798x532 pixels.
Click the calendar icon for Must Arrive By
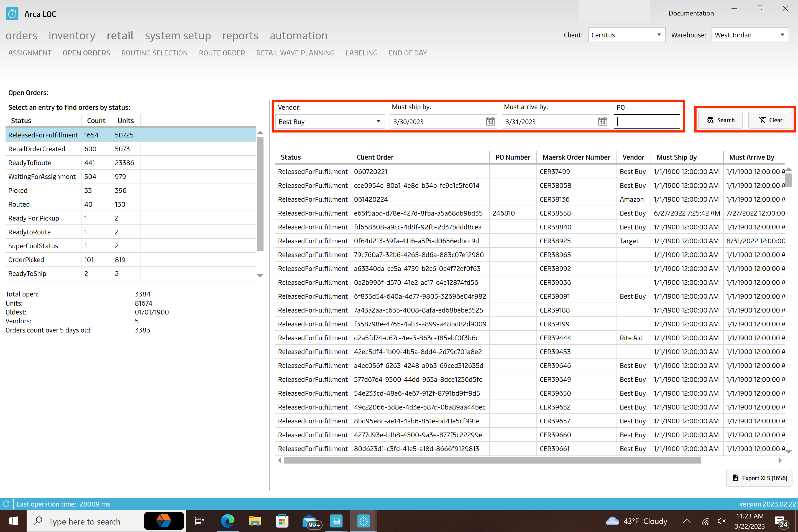601,122
